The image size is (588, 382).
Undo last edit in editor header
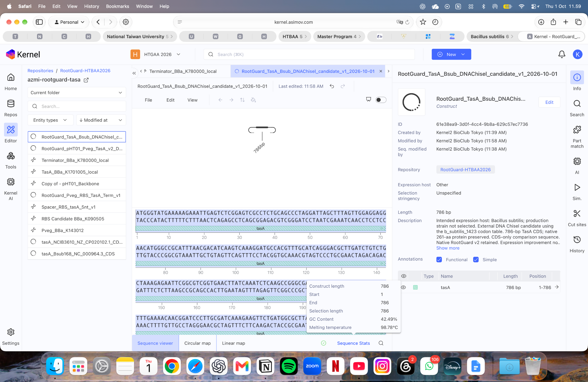[332, 86]
